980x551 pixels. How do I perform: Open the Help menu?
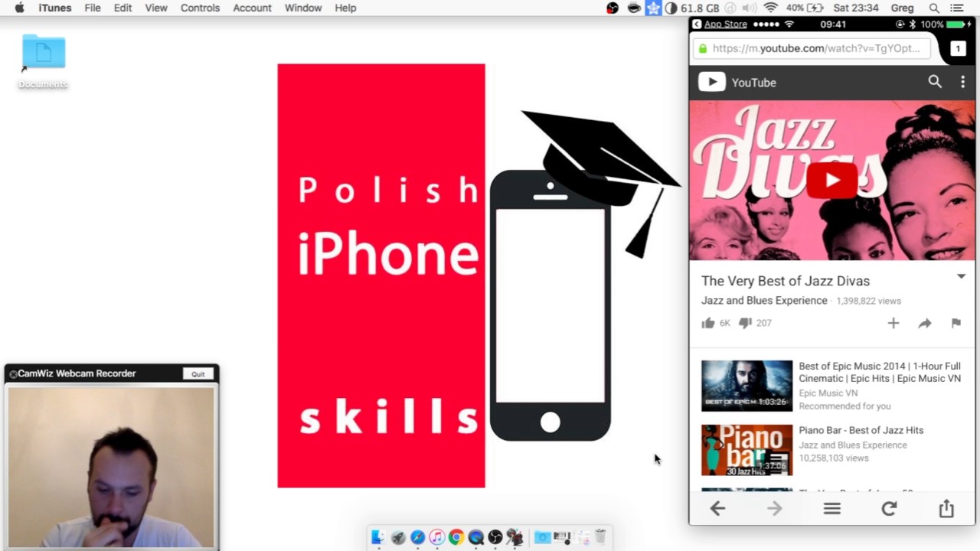345,8
